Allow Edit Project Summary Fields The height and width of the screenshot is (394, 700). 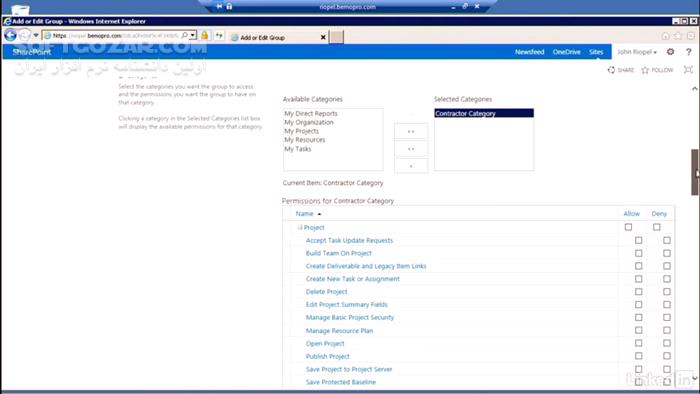[x=638, y=304]
